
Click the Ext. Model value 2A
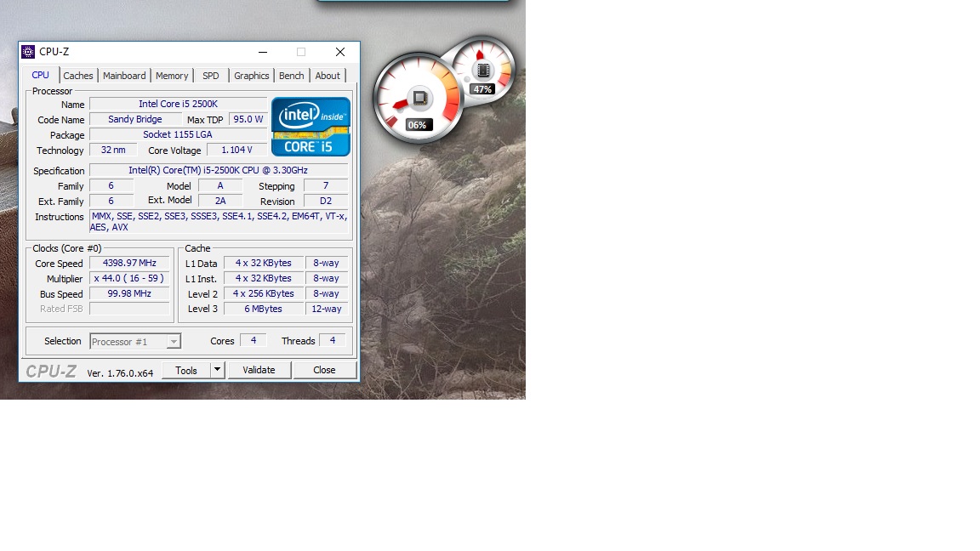click(220, 201)
